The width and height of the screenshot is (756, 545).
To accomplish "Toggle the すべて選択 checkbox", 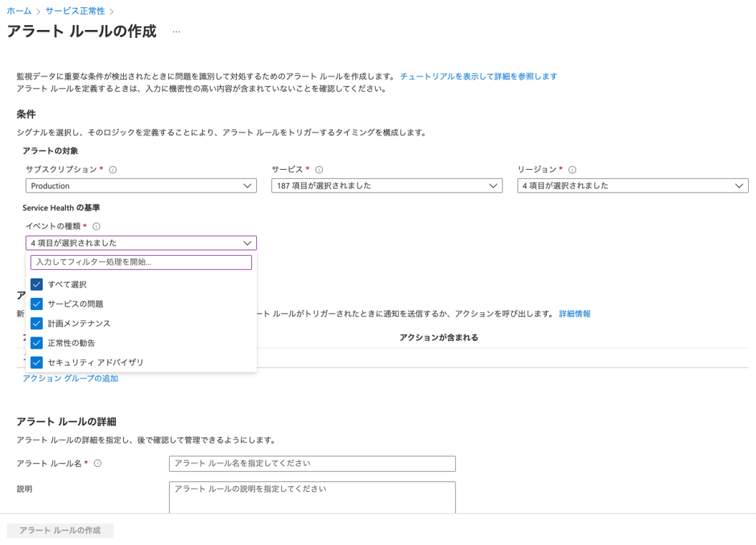I will point(37,284).
